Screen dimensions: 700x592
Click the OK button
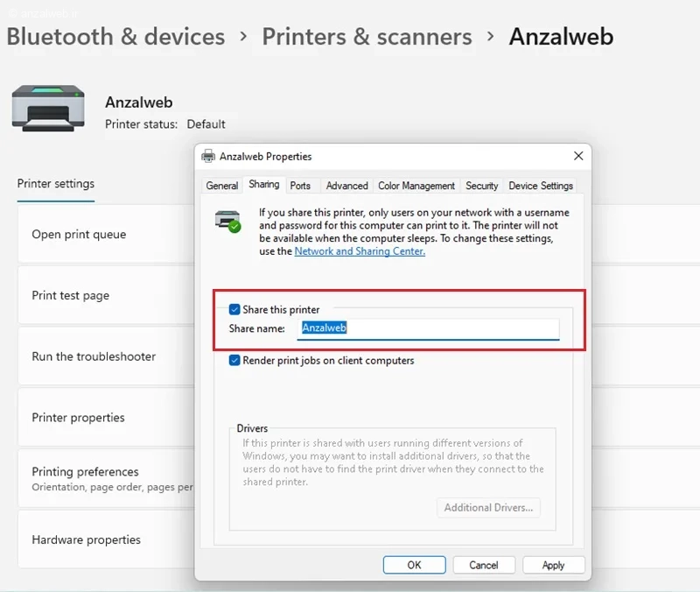point(414,565)
